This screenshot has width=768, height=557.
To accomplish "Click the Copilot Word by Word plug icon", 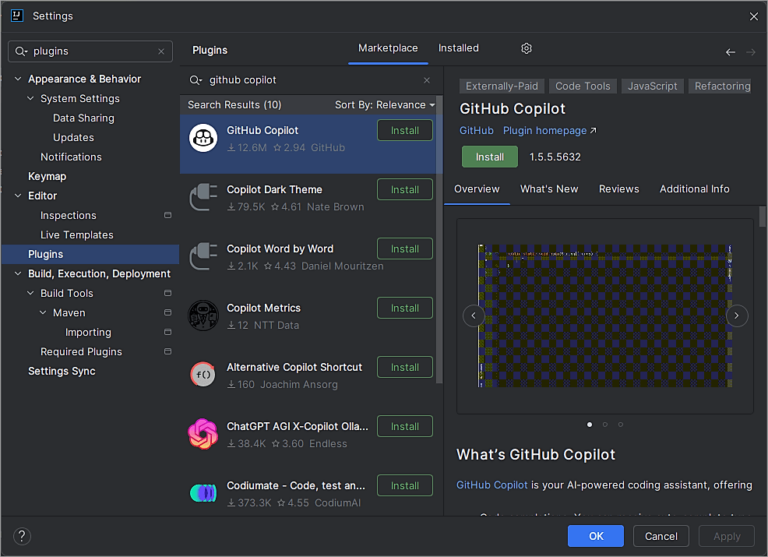I will [x=203, y=256].
